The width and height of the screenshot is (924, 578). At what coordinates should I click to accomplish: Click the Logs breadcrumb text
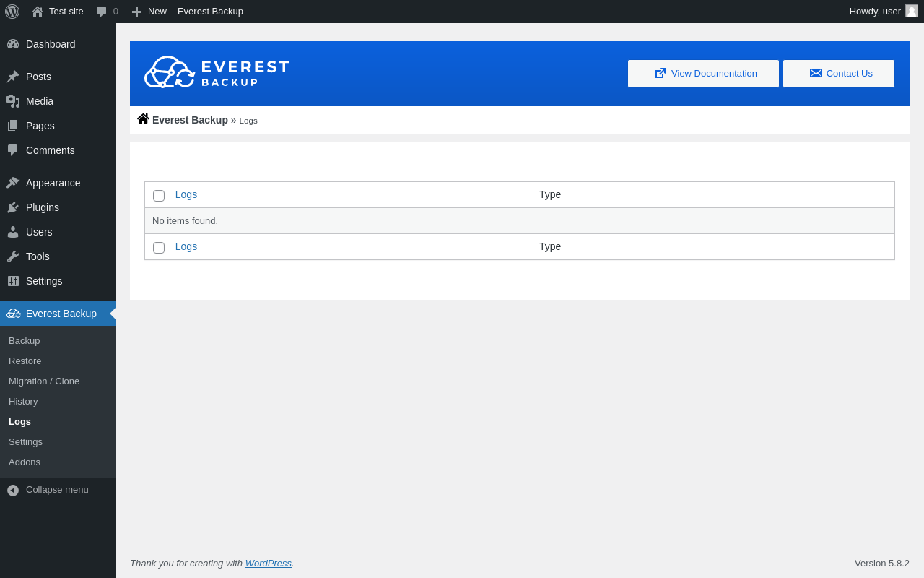tap(248, 121)
